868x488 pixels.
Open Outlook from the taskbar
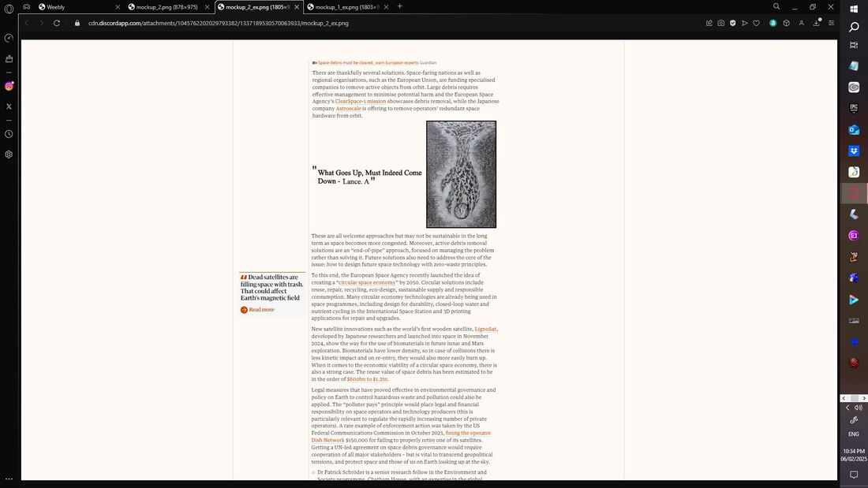coord(854,129)
